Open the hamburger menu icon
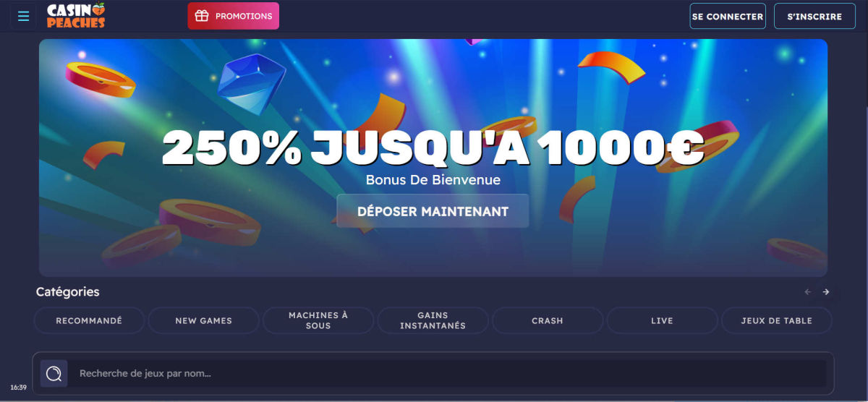This screenshot has width=868, height=402. (23, 16)
